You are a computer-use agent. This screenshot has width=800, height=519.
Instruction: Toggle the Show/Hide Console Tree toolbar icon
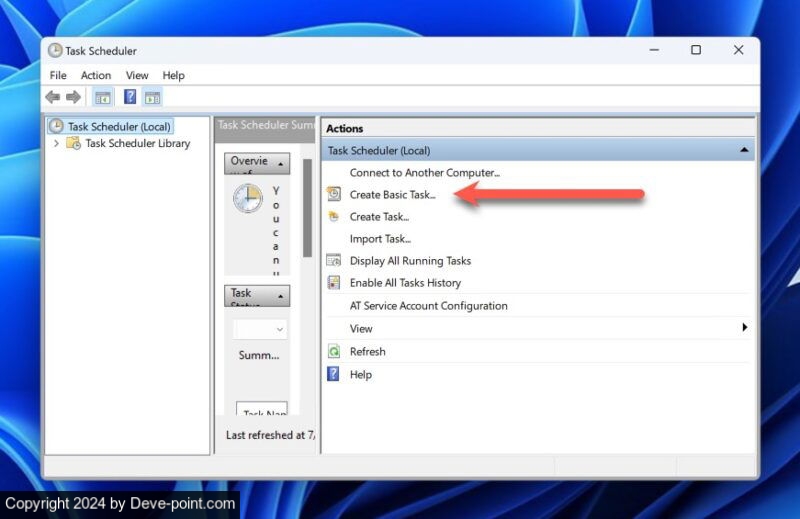(x=102, y=97)
